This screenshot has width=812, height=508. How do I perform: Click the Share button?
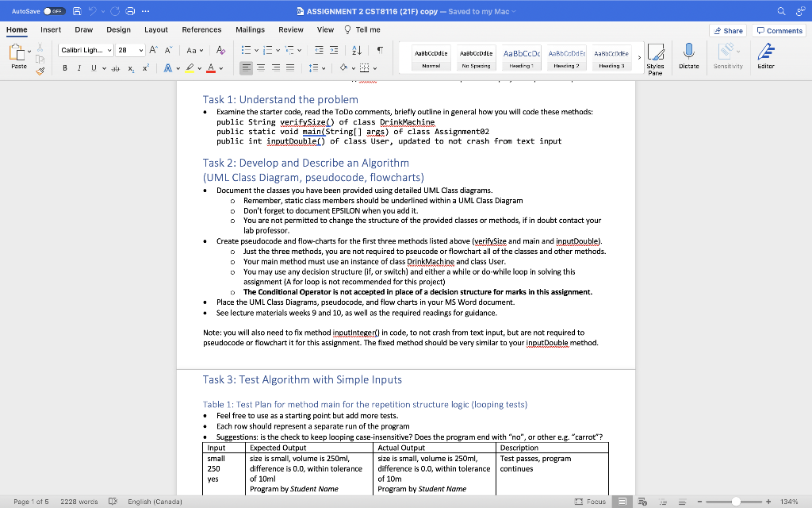728,31
